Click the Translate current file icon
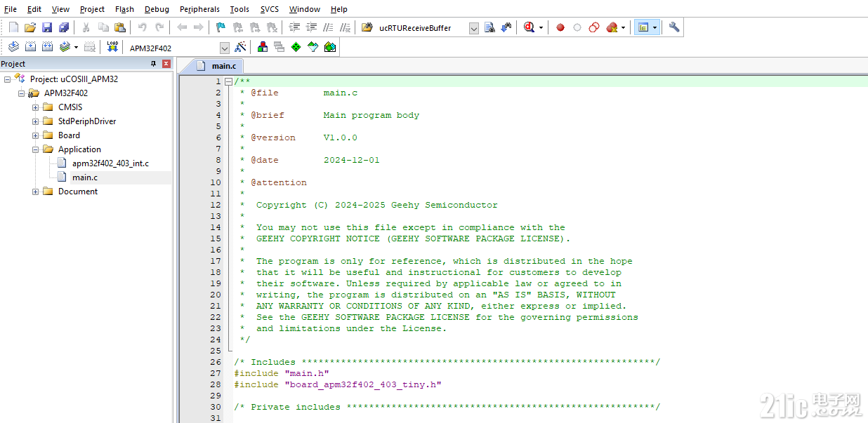The width and height of the screenshot is (868, 423). click(x=13, y=47)
